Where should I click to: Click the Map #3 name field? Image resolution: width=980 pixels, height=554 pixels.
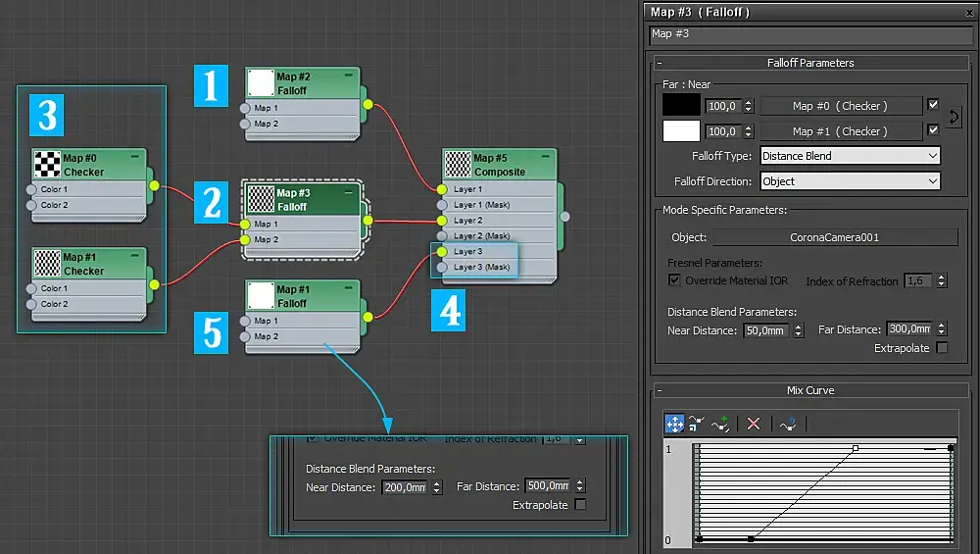812,33
